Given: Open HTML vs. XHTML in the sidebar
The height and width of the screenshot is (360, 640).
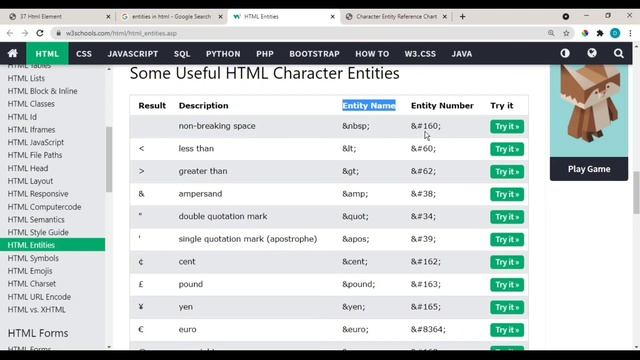Looking at the screenshot, I should coord(37,309).
